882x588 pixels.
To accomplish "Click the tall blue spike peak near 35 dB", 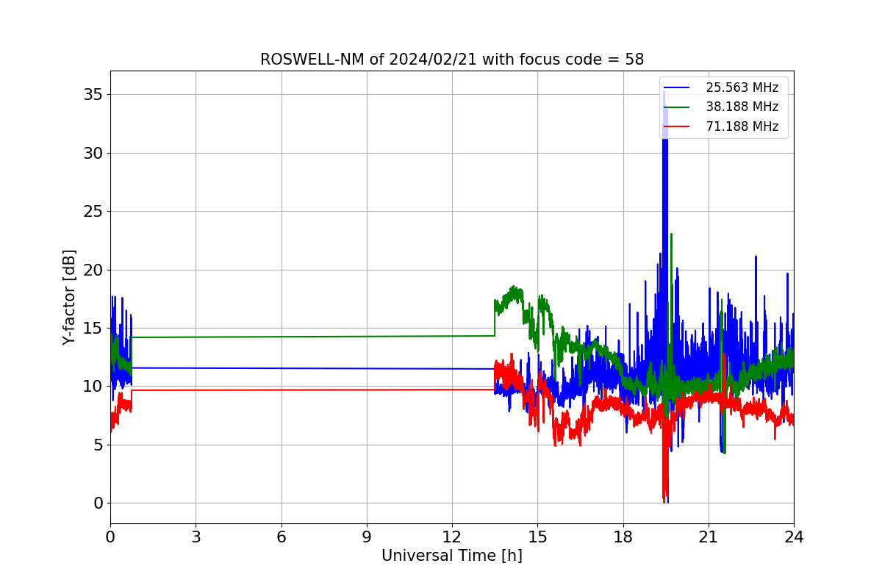I will 664,93.
